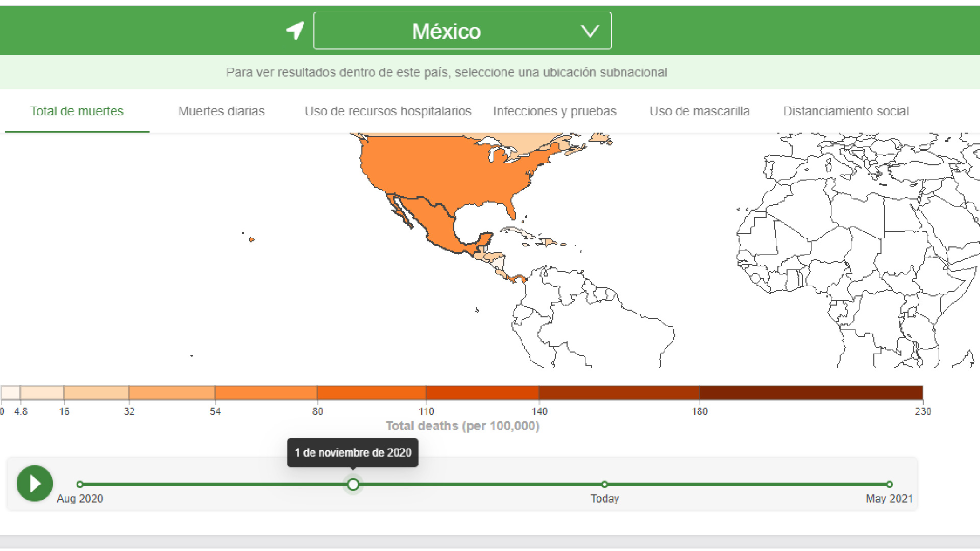Click the chevron arrow in the country selector

pyautogui.click(x=590, y=31)
